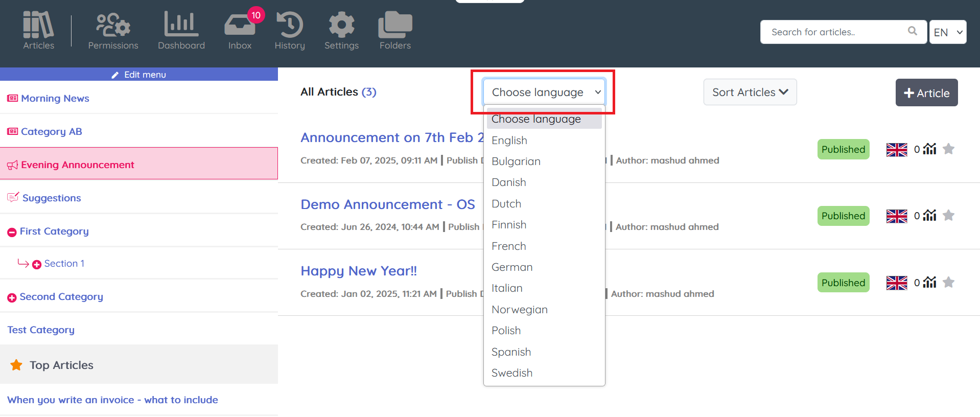Select French from the language list
The image size is (980, 417).
pyautogui.click(x=509, y=246)
